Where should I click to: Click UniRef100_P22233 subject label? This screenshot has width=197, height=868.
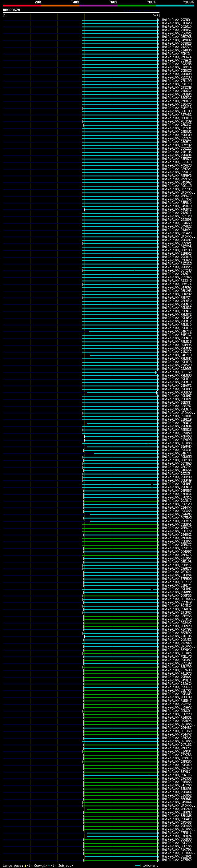pyautogui.click(x=177, y=77)
